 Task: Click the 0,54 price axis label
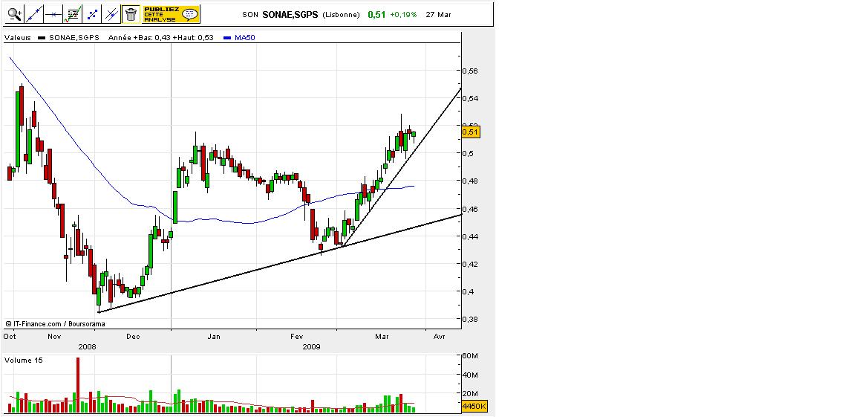tap(469, 99)
